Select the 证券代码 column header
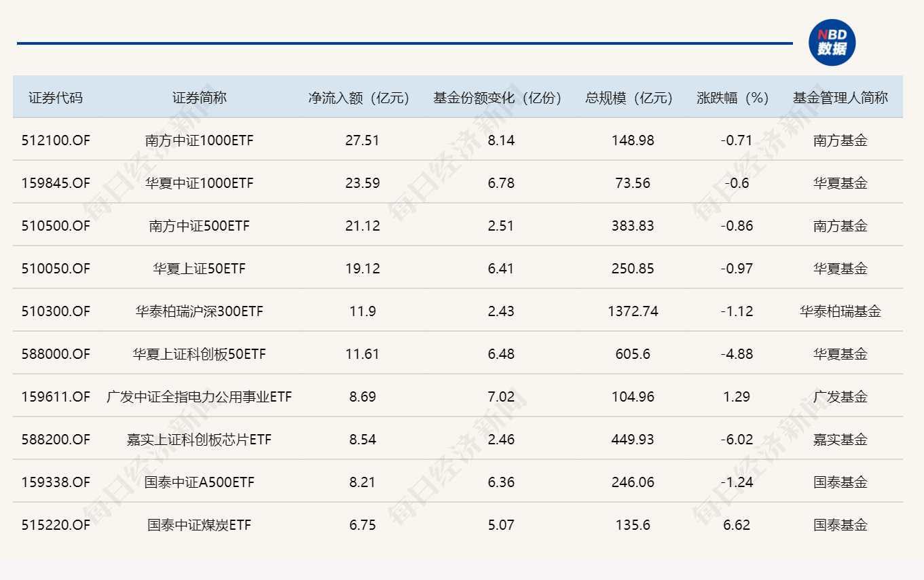This screenshot has height=580, width=924. click(x=56, y=98)
